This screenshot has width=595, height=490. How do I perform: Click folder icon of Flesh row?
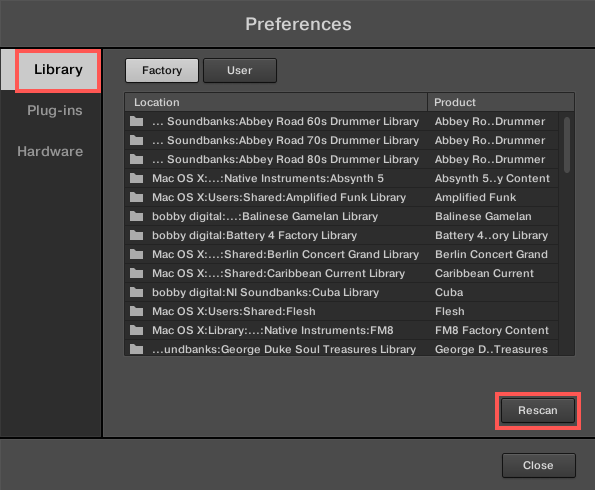136,311
